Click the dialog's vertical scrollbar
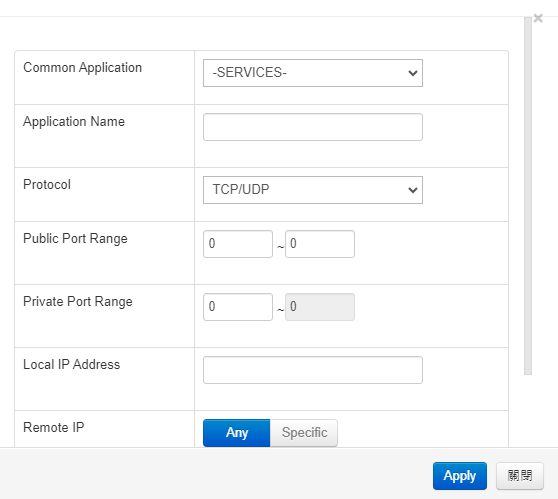 coord(528,196)
